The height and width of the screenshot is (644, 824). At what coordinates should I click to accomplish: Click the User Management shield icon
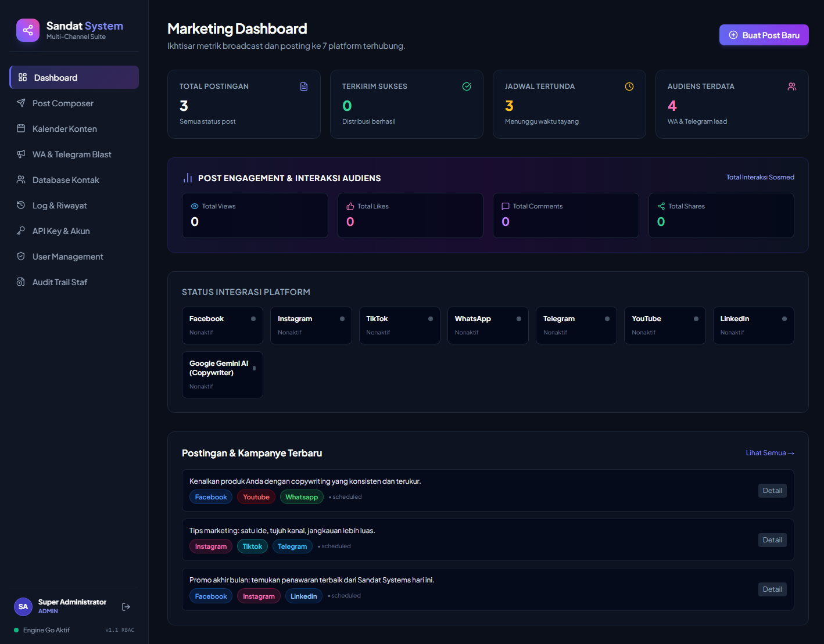pyautogui.click(x=21, y=256)
